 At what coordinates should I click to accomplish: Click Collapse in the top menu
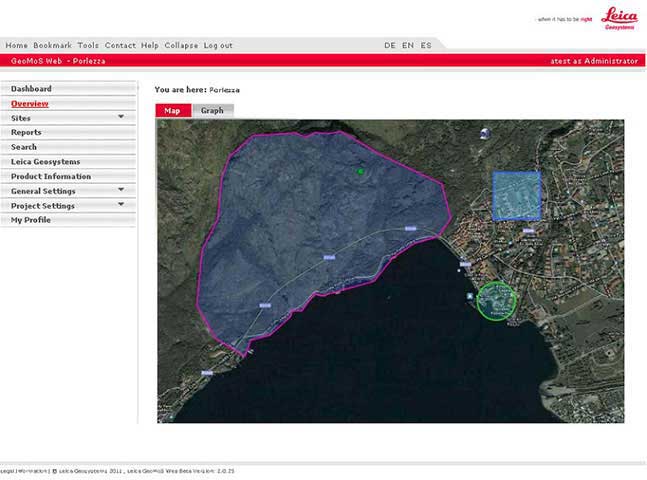click(x=181, y=45)
